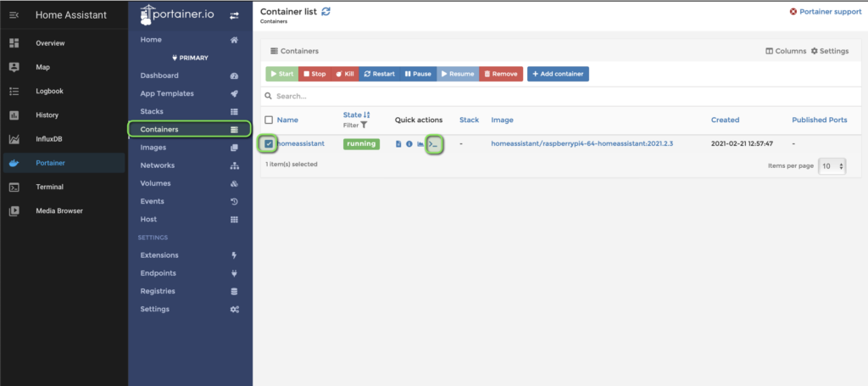Click the Registries database icon
Screen dimensions: 868x386
click(234, 291)
